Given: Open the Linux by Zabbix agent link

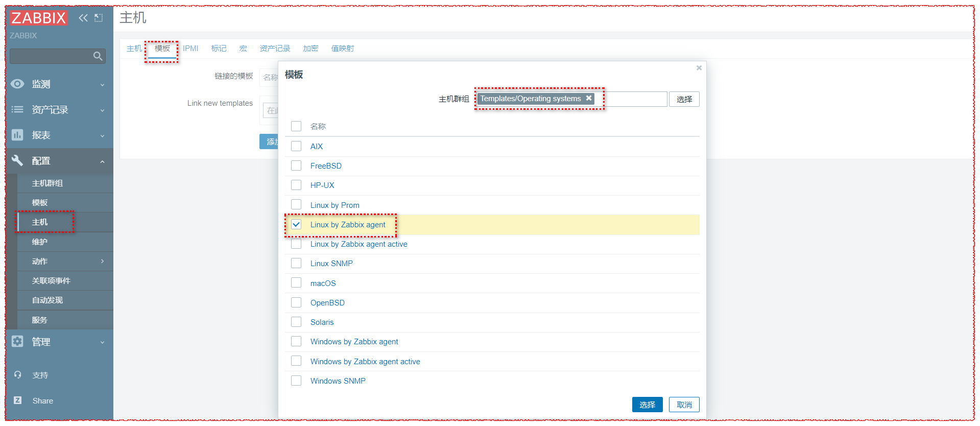Looking at the screenshot, I should tap(348, 224).
